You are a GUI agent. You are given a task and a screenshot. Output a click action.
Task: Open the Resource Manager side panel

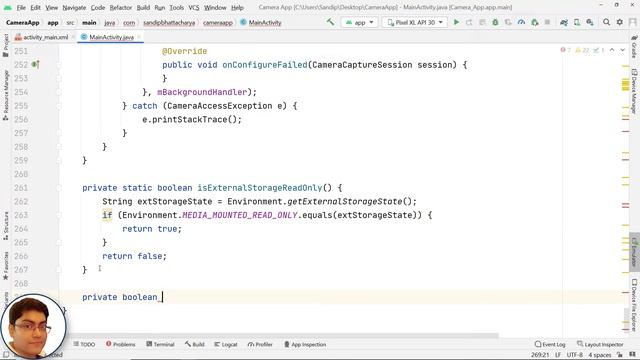coord(5,95)
